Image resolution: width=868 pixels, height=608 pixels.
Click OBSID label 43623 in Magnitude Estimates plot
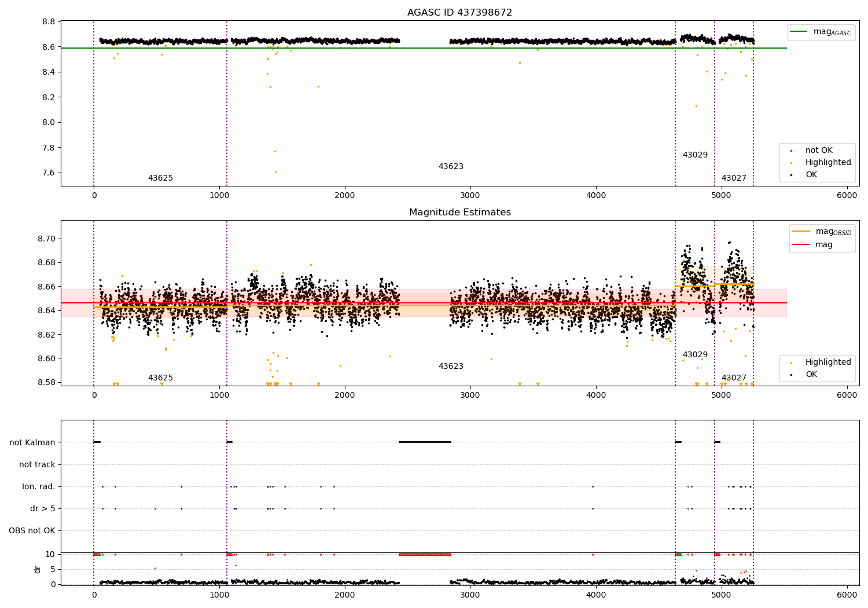[x=451, y=367]
